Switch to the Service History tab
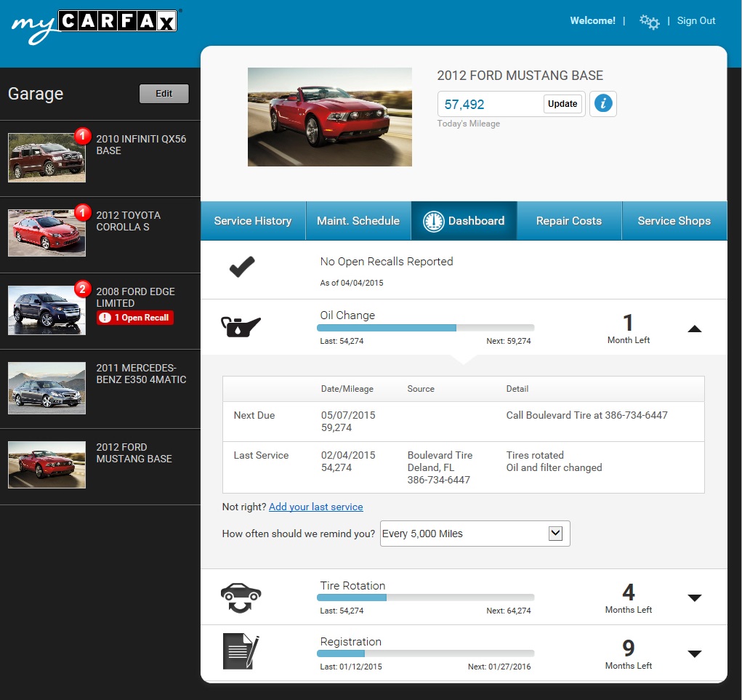Image resolution: width=742 pixels, height=700 pixels. [253, 220]
